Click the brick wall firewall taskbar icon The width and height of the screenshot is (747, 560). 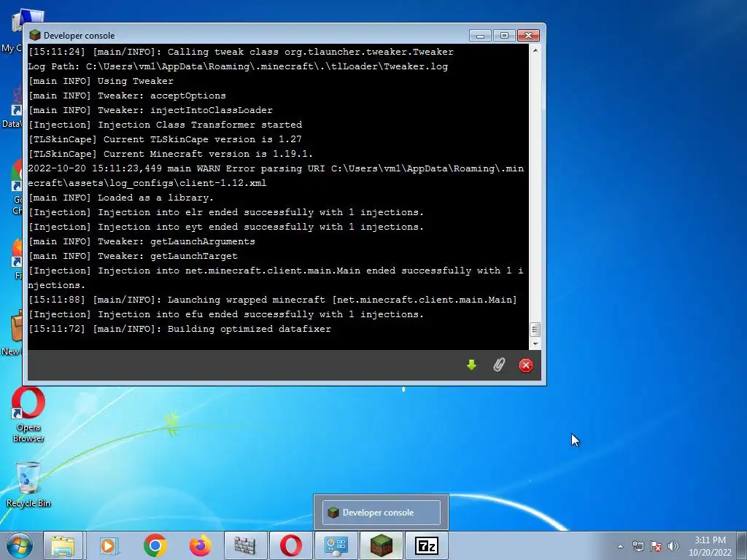pyautogui.click(x=245, y=545)
